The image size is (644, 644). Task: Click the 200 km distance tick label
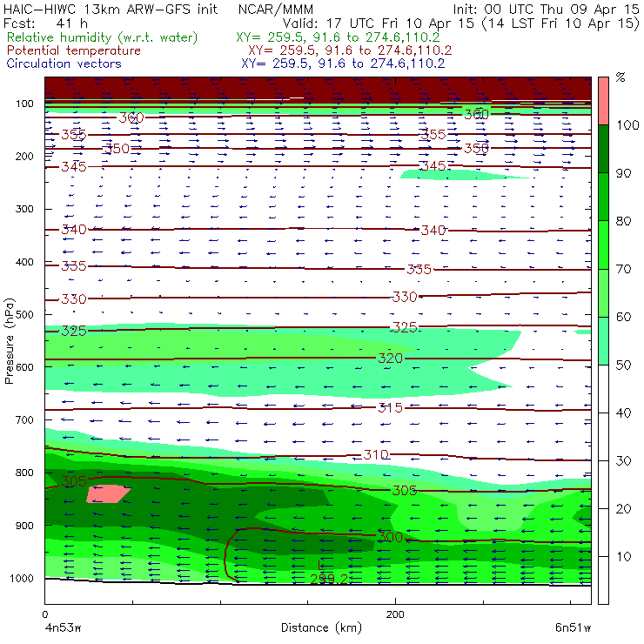pyautogui.click(x=395, y=614)
